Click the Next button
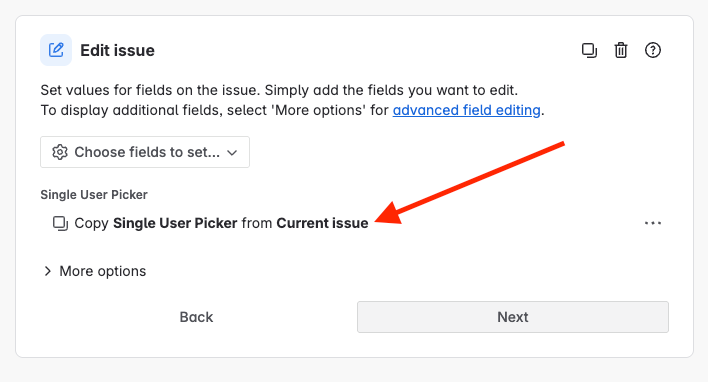This screenshot has height=382, width=708. tap(512, 317)
